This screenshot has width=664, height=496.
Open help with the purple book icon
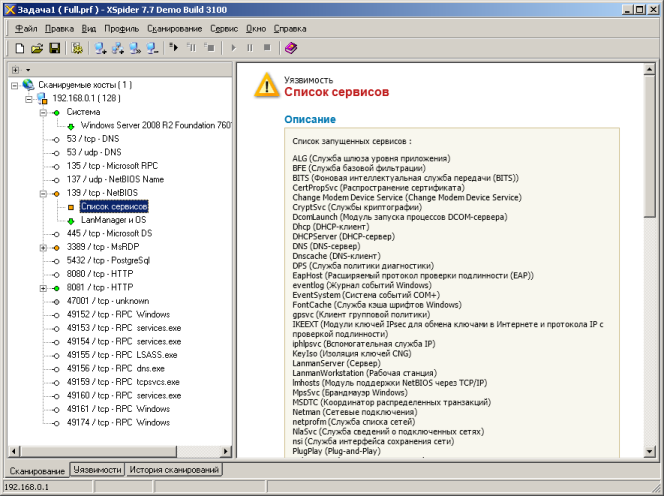(291, 48)
